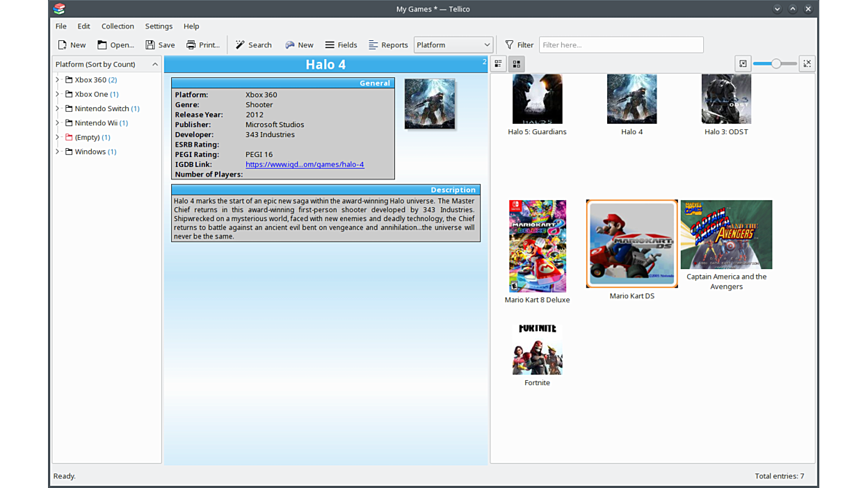Follow the IGDB link for Halo 4

pyautogui.click(x=305, y=165)
